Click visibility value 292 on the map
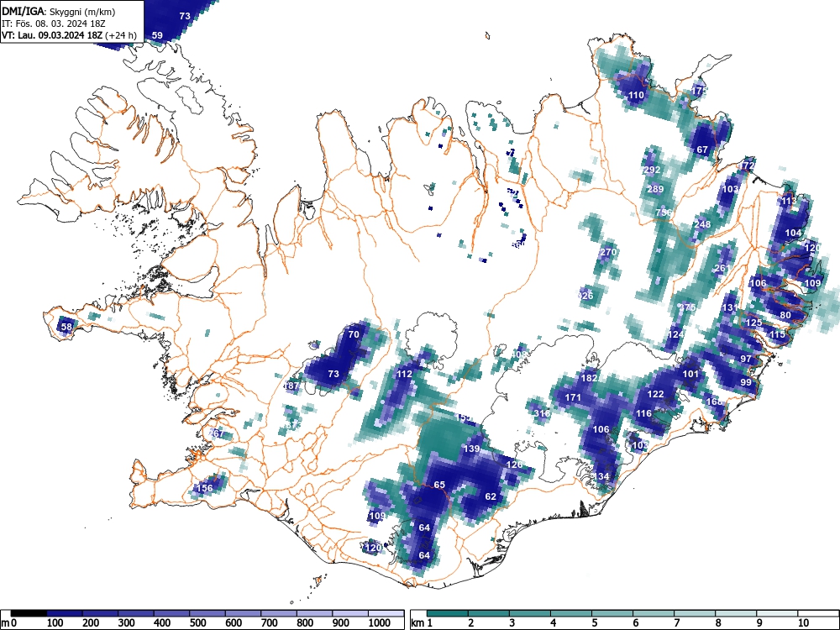This screenshot has width=840, height=630. 653,170
